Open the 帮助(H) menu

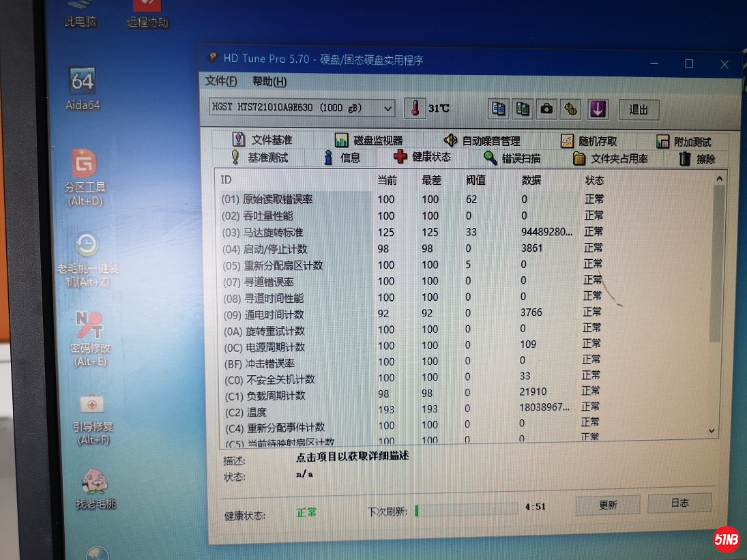click(269, 81)
